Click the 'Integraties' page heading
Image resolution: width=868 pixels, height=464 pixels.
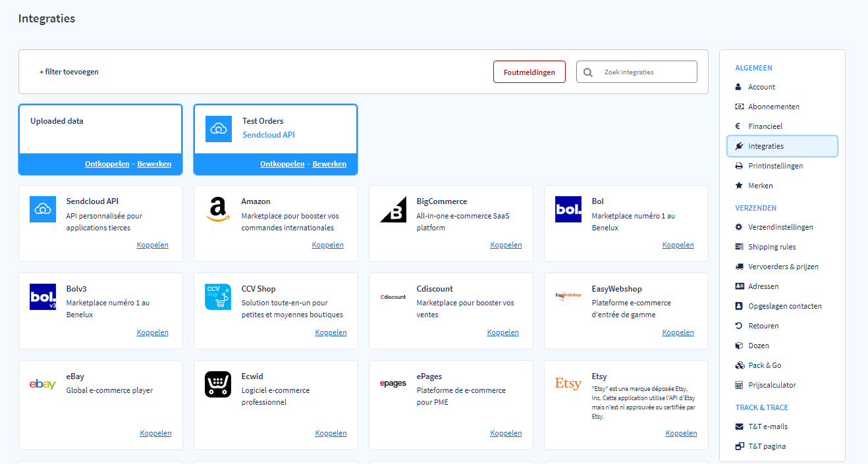(47, 18)
